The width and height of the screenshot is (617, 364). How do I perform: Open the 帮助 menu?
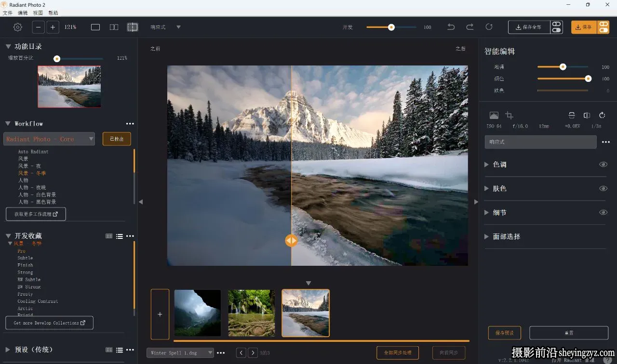pyautogui.click(x=53, y=13)
